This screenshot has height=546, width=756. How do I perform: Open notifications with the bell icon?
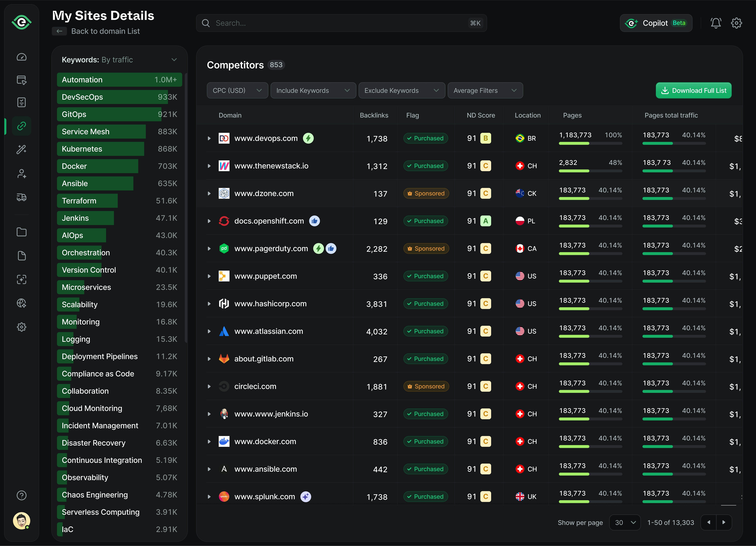[716, 23]
